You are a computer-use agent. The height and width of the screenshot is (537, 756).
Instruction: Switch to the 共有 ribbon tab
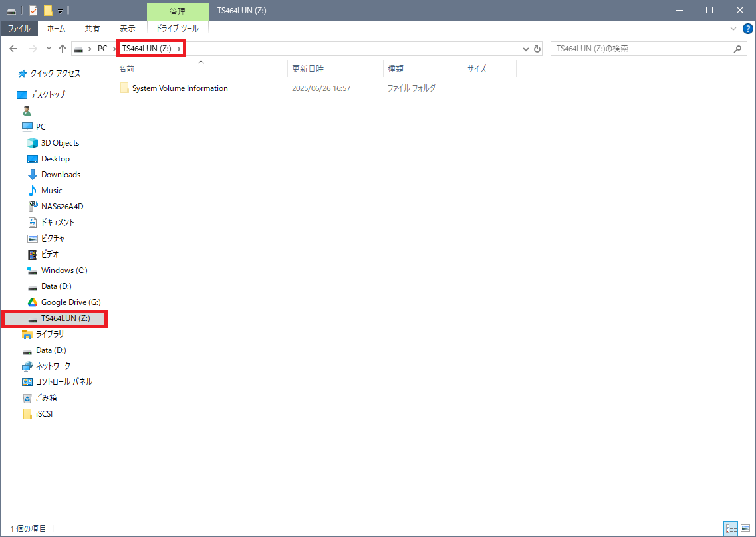tap(92, 29)
